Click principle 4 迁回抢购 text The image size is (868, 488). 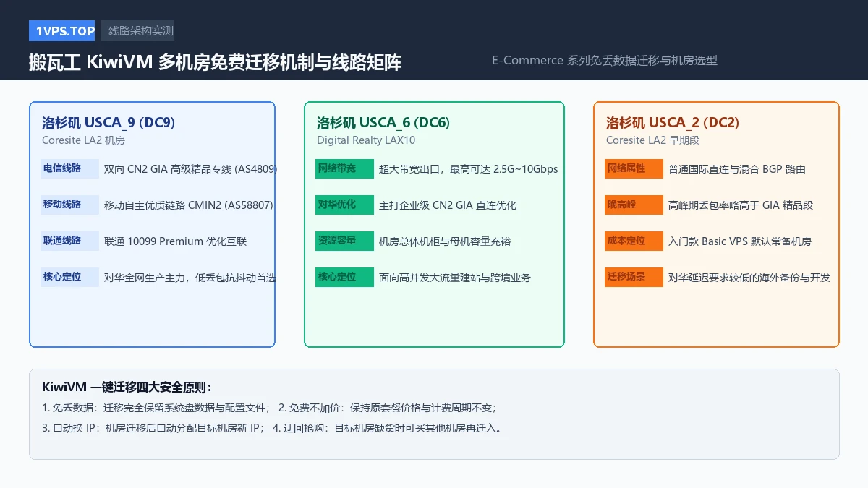[x=388, y=428]
